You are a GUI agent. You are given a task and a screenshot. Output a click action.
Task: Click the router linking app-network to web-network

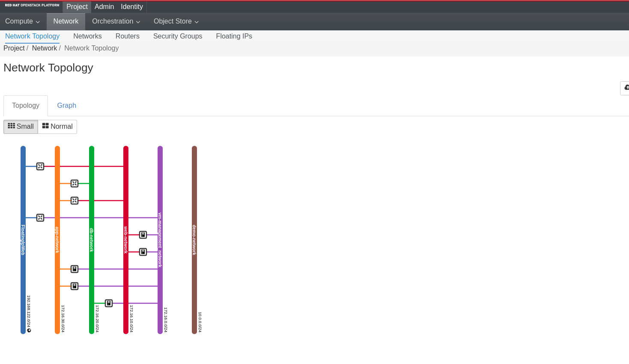pyautogui.click(x=75, y=201)
